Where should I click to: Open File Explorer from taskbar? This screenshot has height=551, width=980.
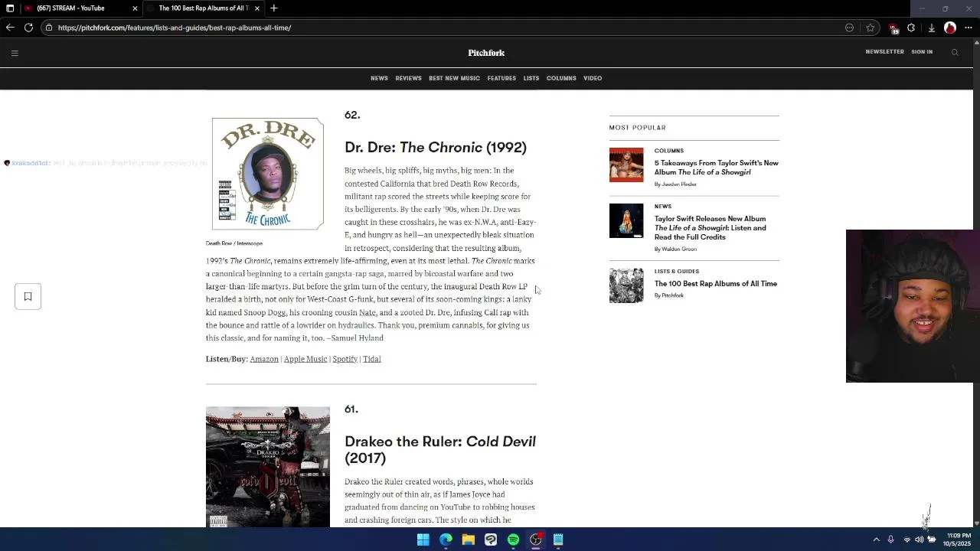click(468, 540)
